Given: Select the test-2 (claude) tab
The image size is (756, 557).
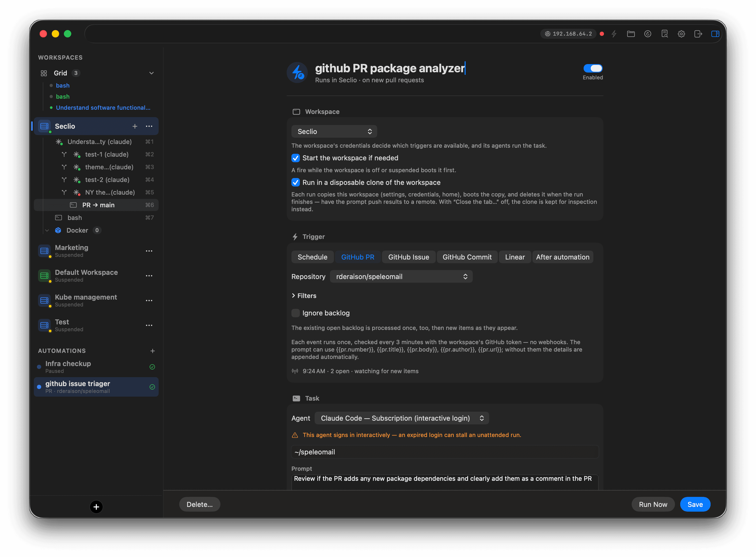Looking at the screenshot, I should point(107,180).
